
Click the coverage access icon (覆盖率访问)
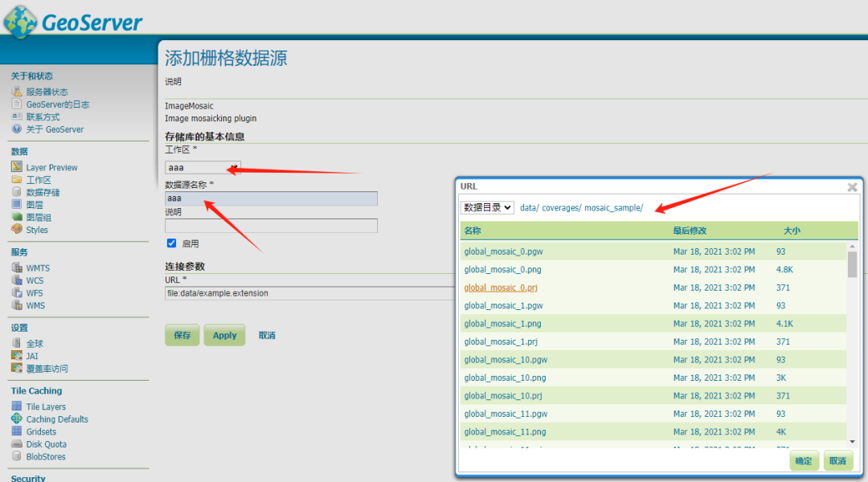pos(17,368)
